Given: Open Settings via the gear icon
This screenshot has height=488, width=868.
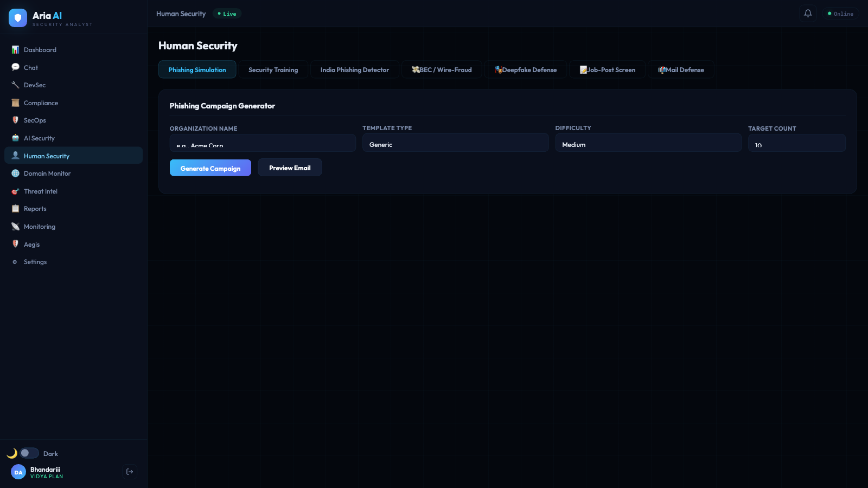Looking at the screenshot, I should tap(15, 262).
